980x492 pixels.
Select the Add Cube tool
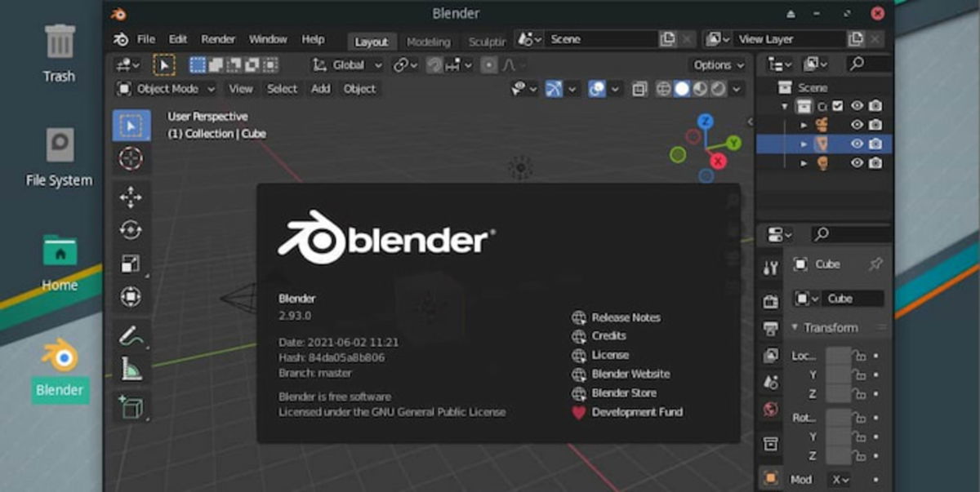pos(131,406)
